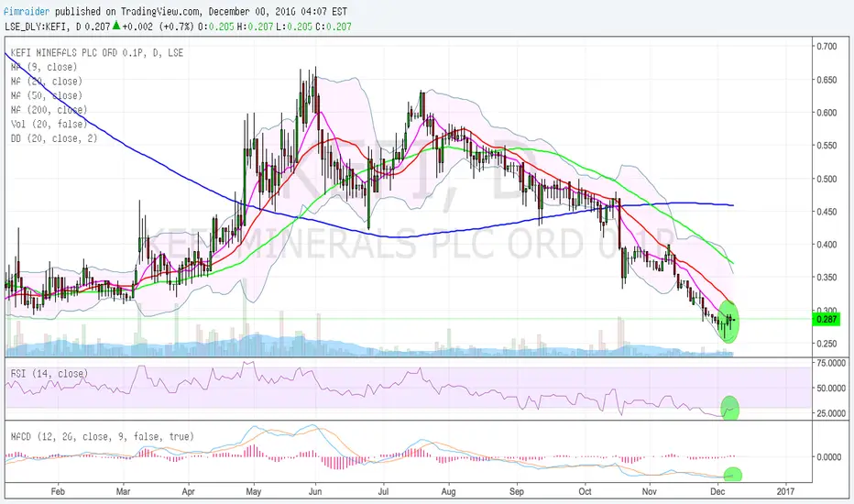Click the Mar time axis label

(123, 491)
